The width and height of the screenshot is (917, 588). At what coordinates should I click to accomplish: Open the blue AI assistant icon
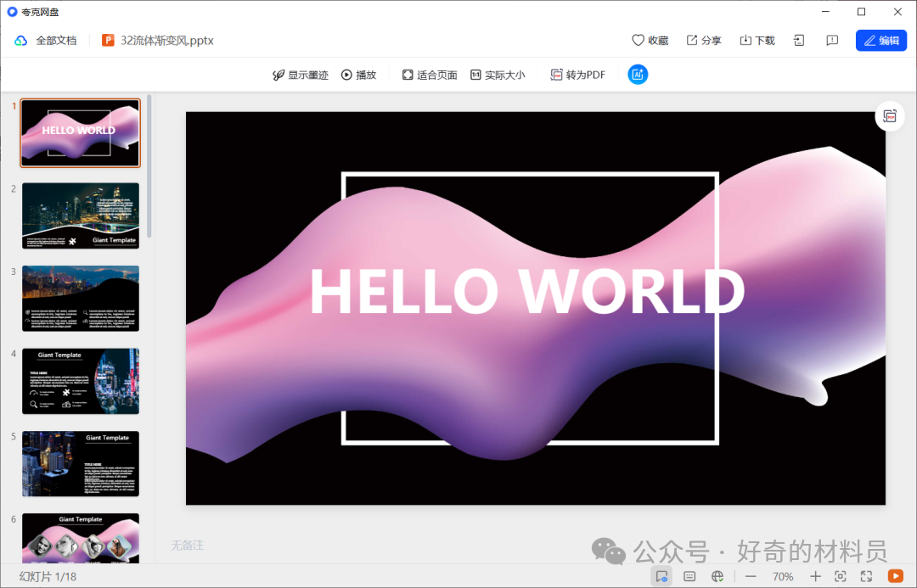[x=638, y=75]
